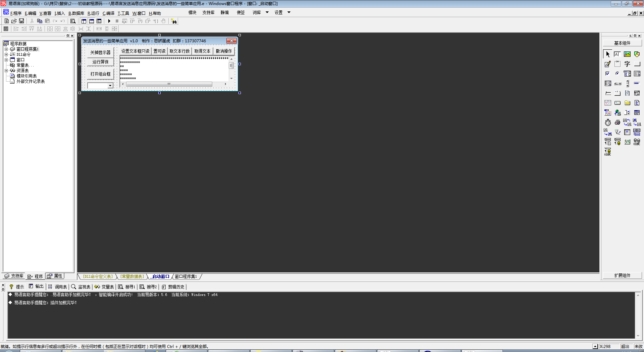The height and width of the screenshot is (352, 644).
Task: Open the find/search toolbar icon
Action: point(73,21)
